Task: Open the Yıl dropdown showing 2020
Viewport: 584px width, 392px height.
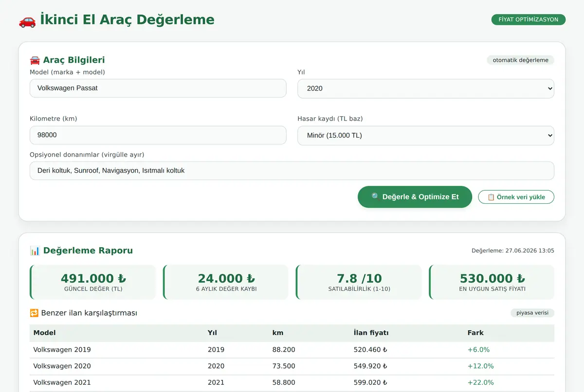Action: [x=426, y=89]
